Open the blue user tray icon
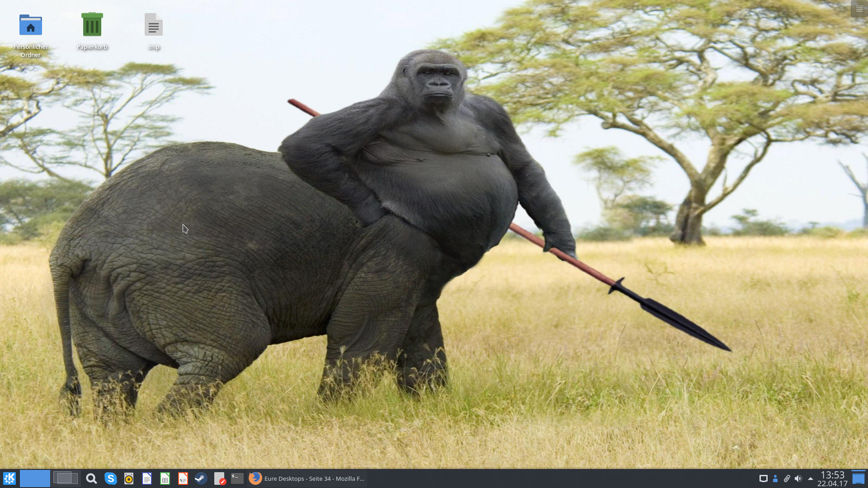Image resolution: width=868 pixels, height=488 pixels. tap(775, 479)
